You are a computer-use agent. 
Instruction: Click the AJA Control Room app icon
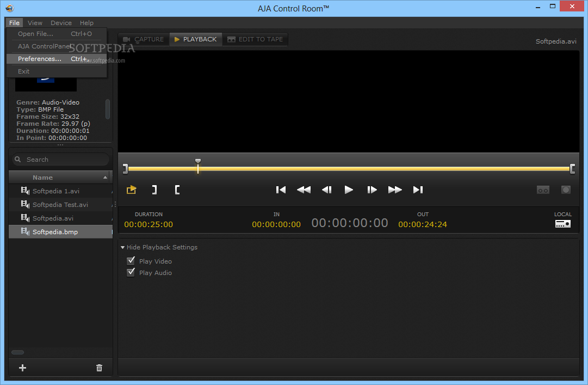[10, 8]
